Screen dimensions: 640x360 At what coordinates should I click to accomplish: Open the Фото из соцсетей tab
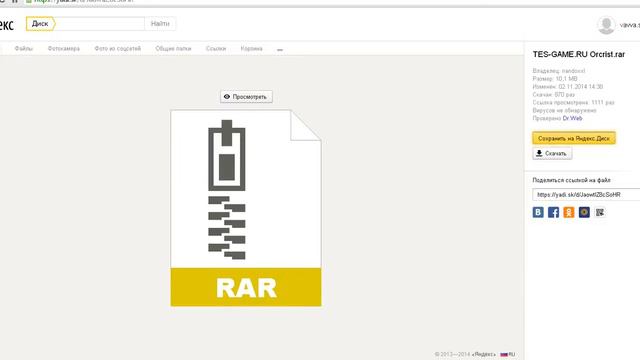tap(118, 49)
